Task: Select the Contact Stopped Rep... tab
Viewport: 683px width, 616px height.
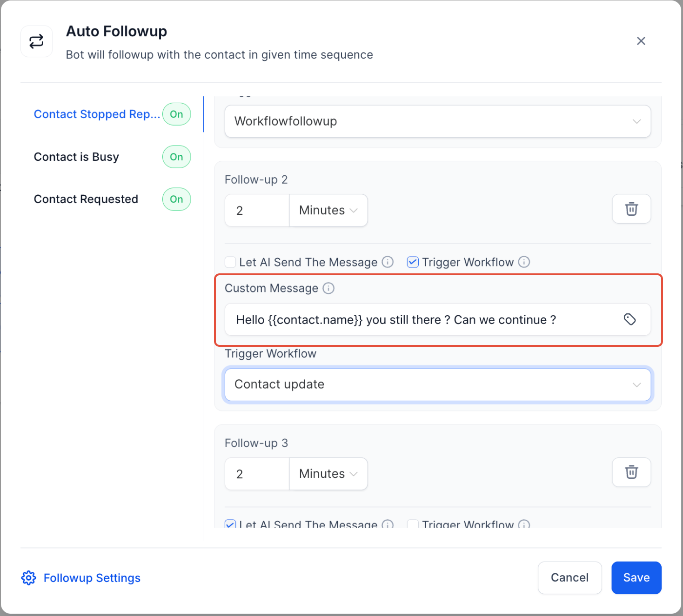Action: pyautogui.click(x=97, y=114)
